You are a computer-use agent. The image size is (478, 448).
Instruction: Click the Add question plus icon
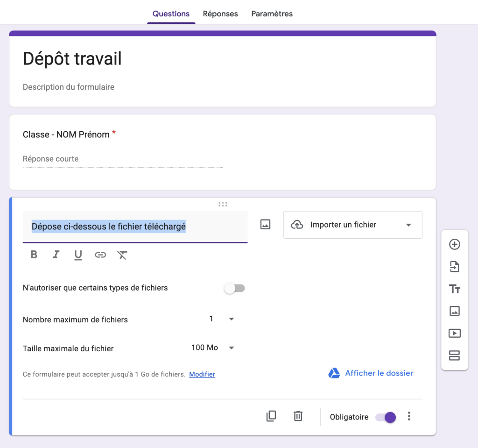[454, 244]
